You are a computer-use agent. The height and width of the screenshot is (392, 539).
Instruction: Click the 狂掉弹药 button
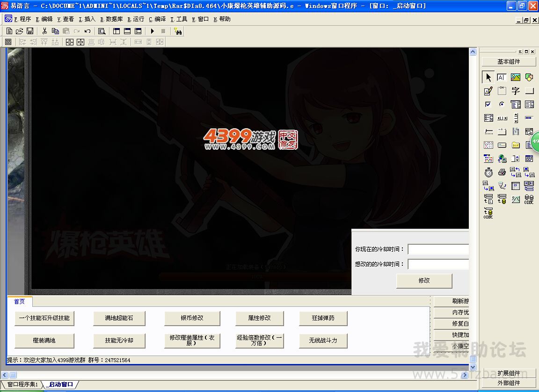point(323,318)
